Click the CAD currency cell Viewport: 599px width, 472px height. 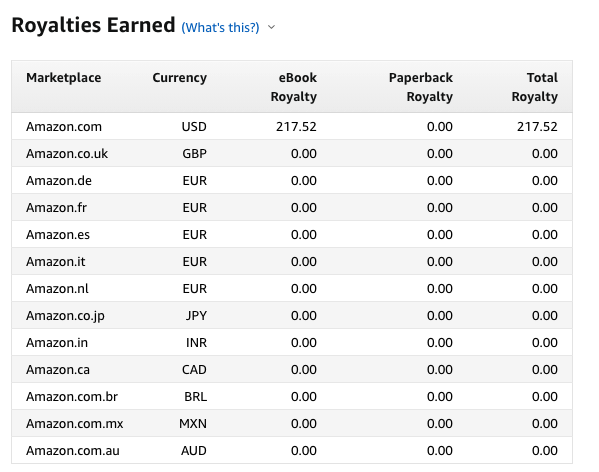tap(194, 370)
